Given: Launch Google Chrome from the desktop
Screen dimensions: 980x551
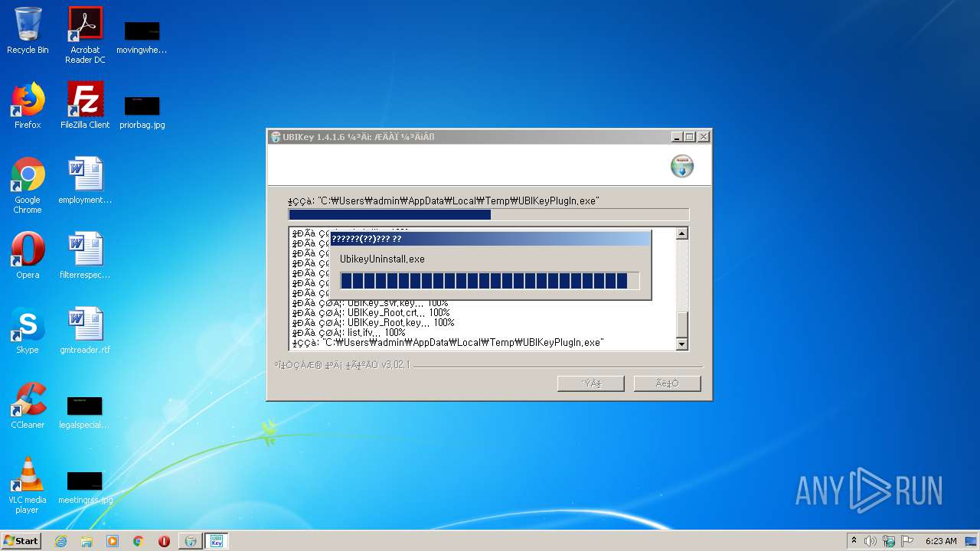Looking at the screenshot, I should point(28,185).
